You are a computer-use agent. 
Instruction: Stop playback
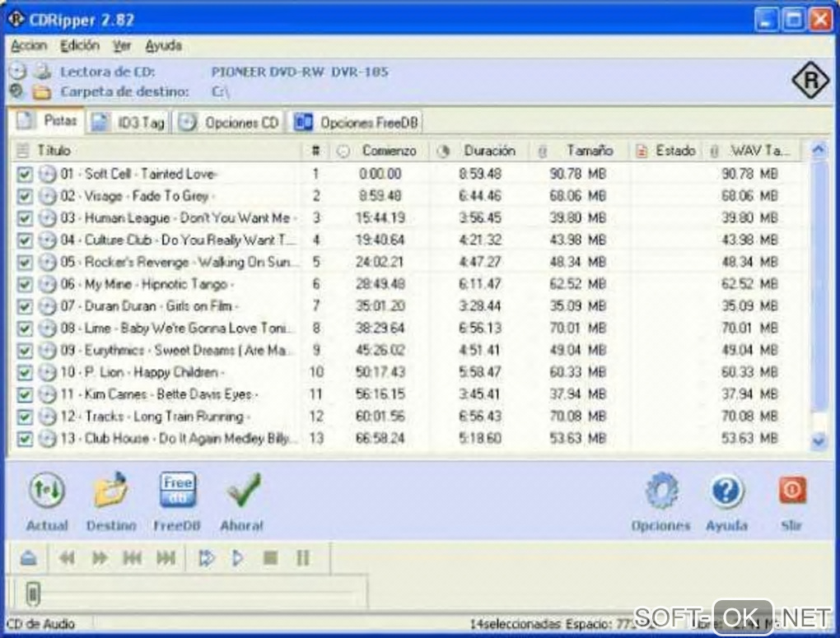[x=271, y=559]
